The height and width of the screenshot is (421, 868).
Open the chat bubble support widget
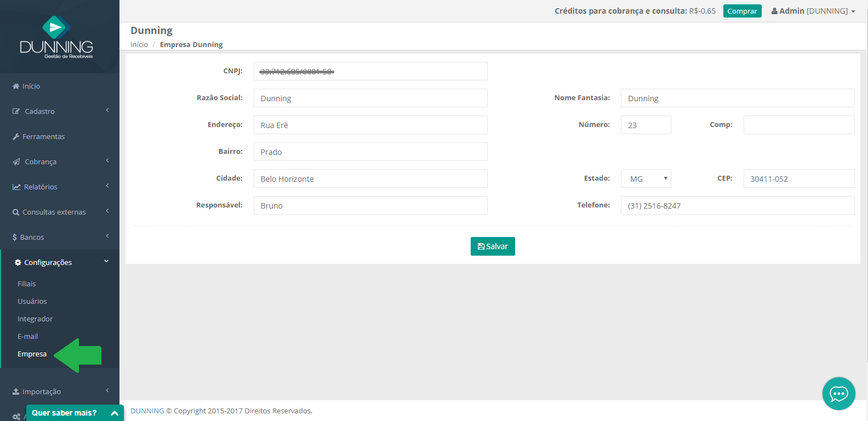pos(838,394)
